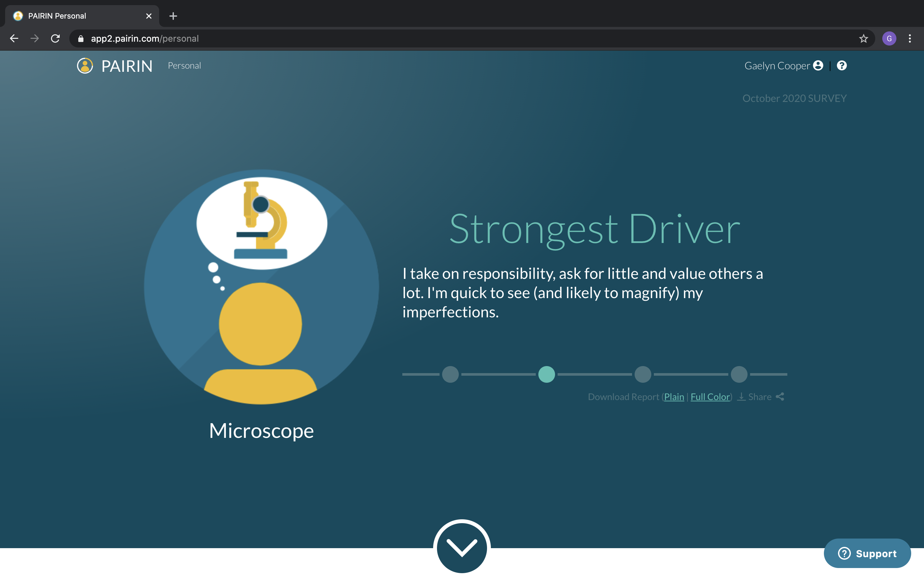Viewport: 924px width, 577px height.
Task: Expand the section with the down chevron circle
Action: [x=462, y=547]
